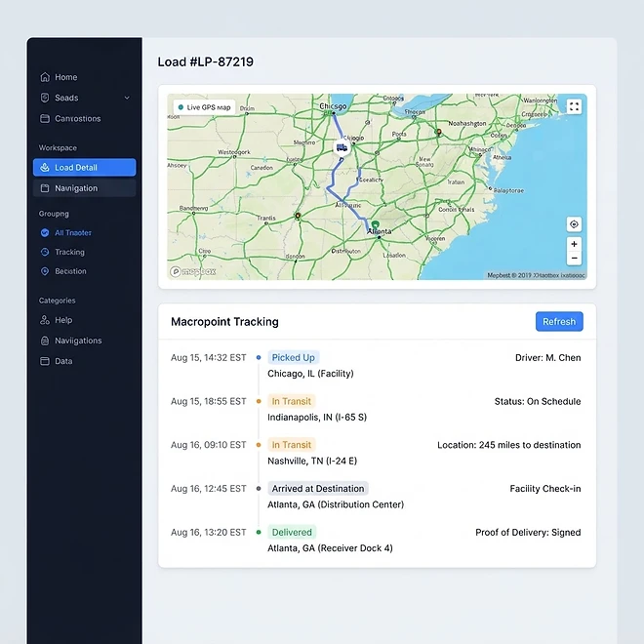The image size is (644, 644).
Task: Click the Delivered status tag
Action: coord(292,533)
